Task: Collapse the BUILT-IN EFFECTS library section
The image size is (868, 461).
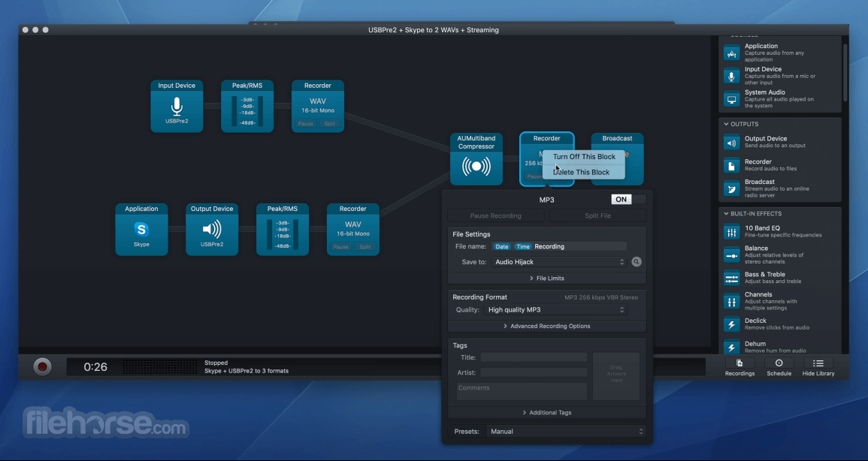Action: pyautogui.click(x=726, y=213)
